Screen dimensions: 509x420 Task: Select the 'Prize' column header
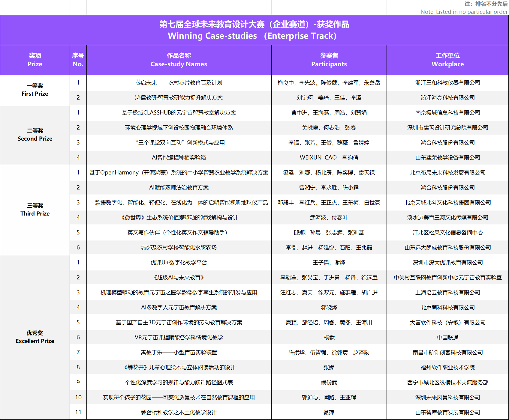pyautogui.click(x=35, y=60)
